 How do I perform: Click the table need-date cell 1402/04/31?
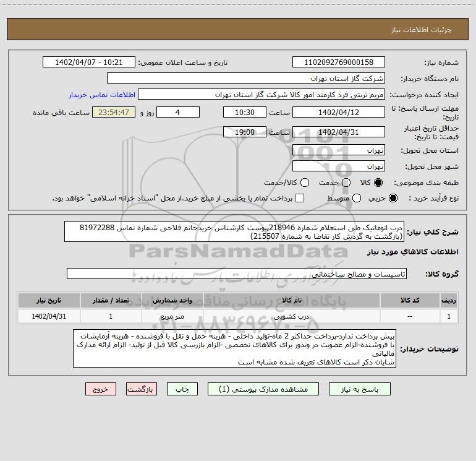coord(49,316)
